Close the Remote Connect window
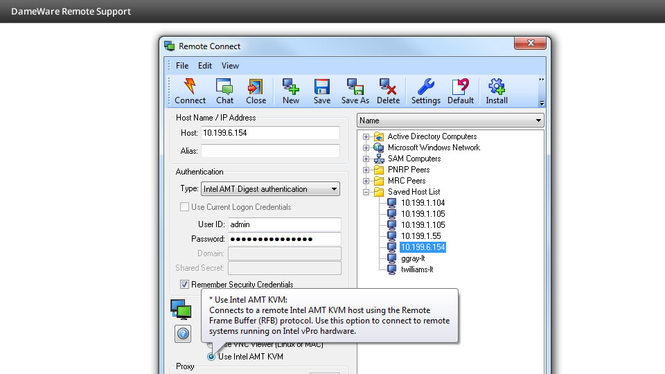Viewport: 665px width, 374px height. pyautogui.click(x=530, y=43)
